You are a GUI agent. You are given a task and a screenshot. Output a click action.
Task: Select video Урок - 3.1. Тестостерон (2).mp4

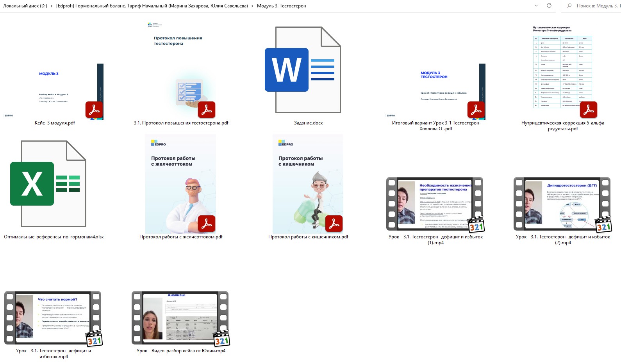pyautogui.click(x=562, y=204)
